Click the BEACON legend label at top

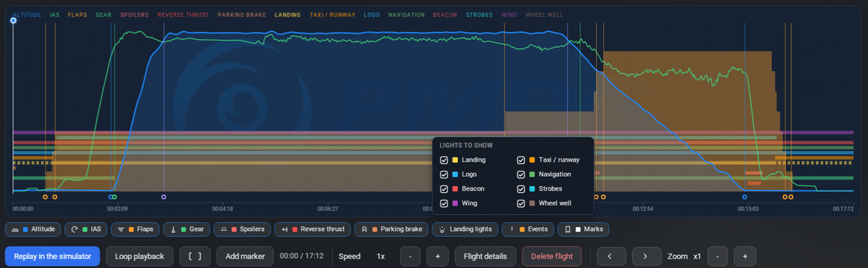coord(446,14)
